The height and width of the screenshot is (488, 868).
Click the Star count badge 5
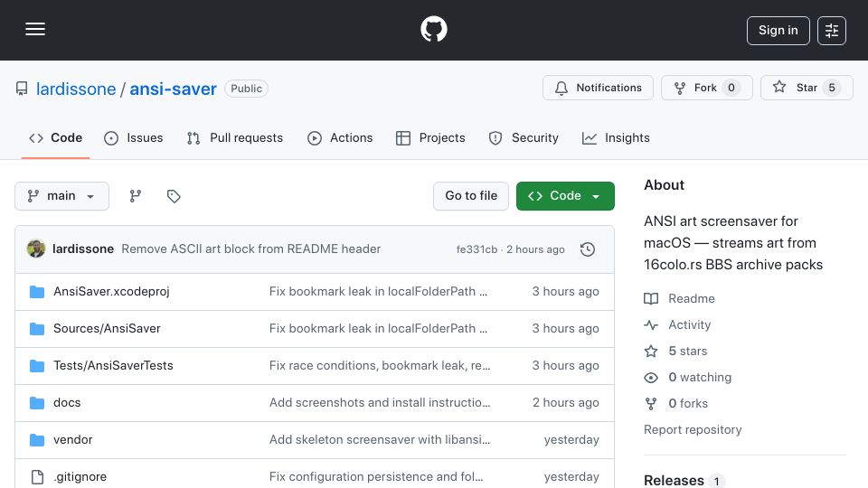832,88
